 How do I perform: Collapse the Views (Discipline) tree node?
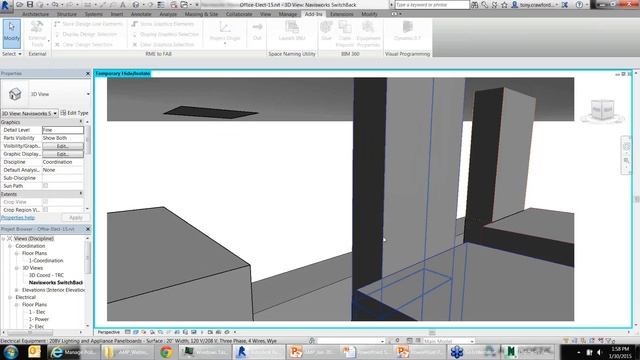(3, 238)
